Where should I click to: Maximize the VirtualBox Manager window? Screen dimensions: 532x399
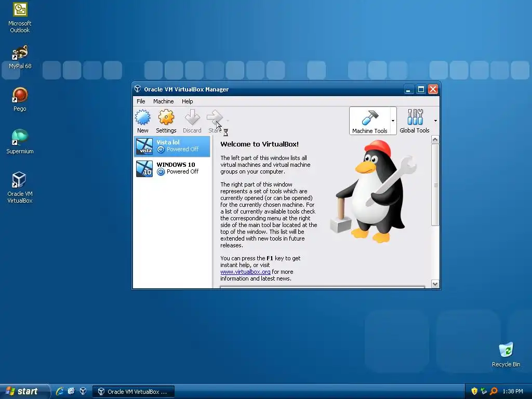pos(421,89)
